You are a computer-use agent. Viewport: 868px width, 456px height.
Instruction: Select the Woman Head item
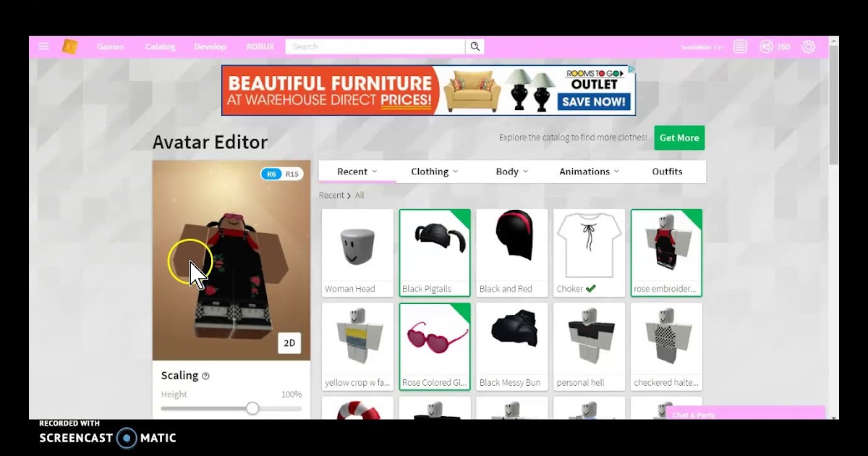pos(357,253)
